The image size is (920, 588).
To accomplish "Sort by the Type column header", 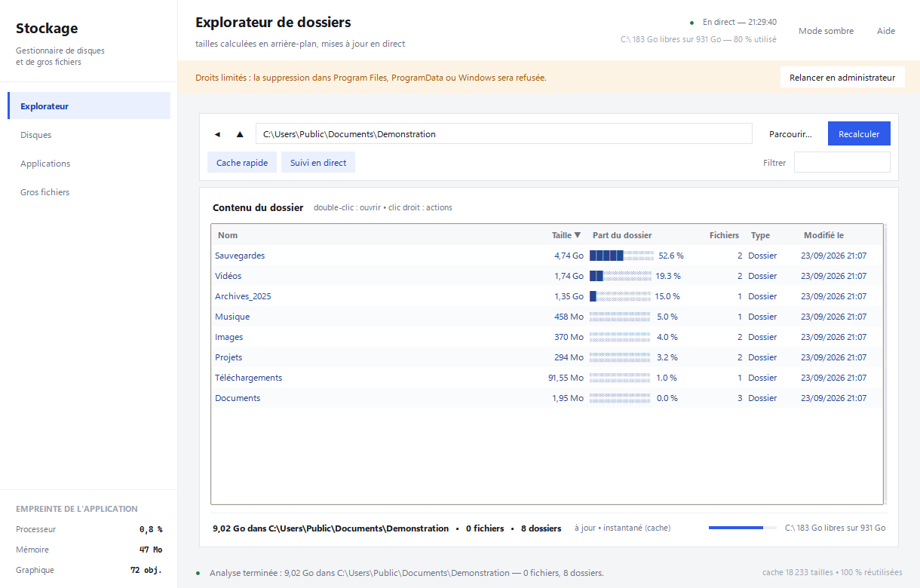I will click(x=760, y=235).
